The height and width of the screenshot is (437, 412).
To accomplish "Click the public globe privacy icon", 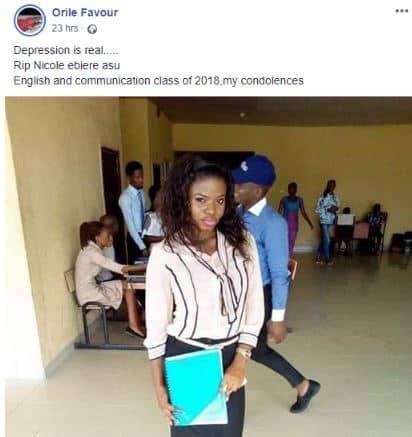I will click(92, 29).
